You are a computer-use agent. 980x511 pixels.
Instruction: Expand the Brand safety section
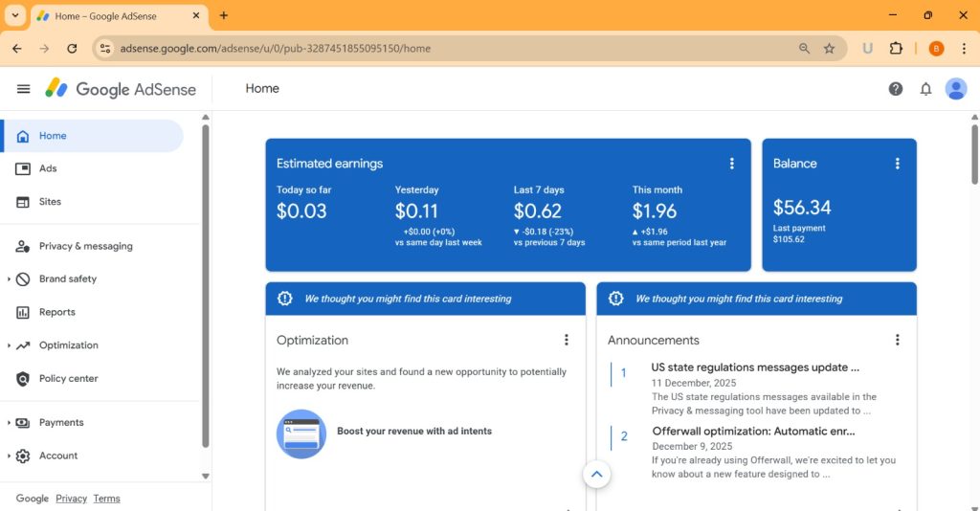click(9, 279)
